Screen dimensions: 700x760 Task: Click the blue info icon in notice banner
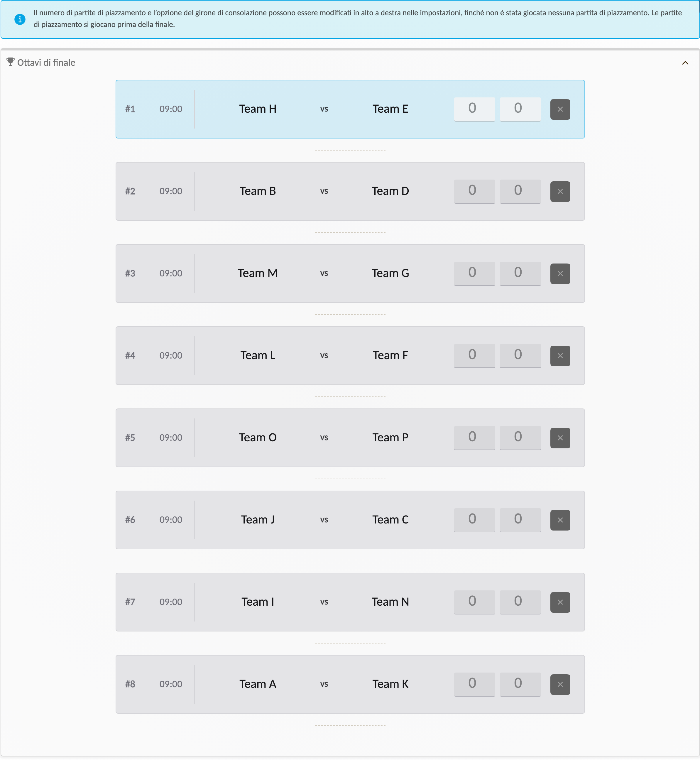[x=20, y=19]
